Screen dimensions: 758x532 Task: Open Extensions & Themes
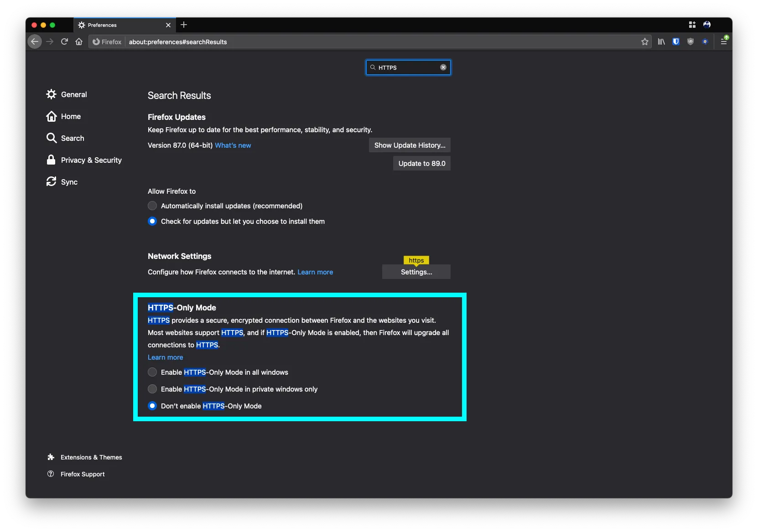84,457
